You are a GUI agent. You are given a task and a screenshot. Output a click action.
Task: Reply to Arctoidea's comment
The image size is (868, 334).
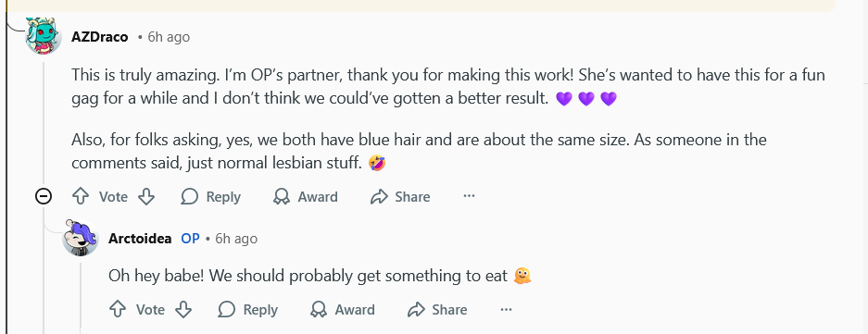point(248,310)
